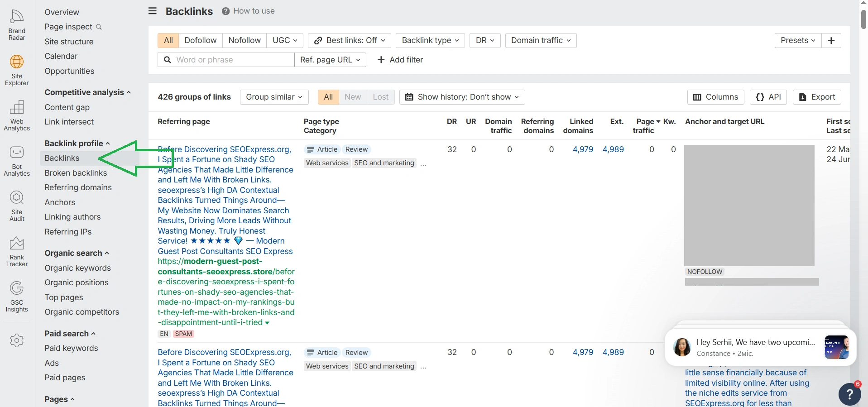This screenshot has width=868, height=407.
Task: Collapse Competitive analysis section
Action: [x=88, y=92]
